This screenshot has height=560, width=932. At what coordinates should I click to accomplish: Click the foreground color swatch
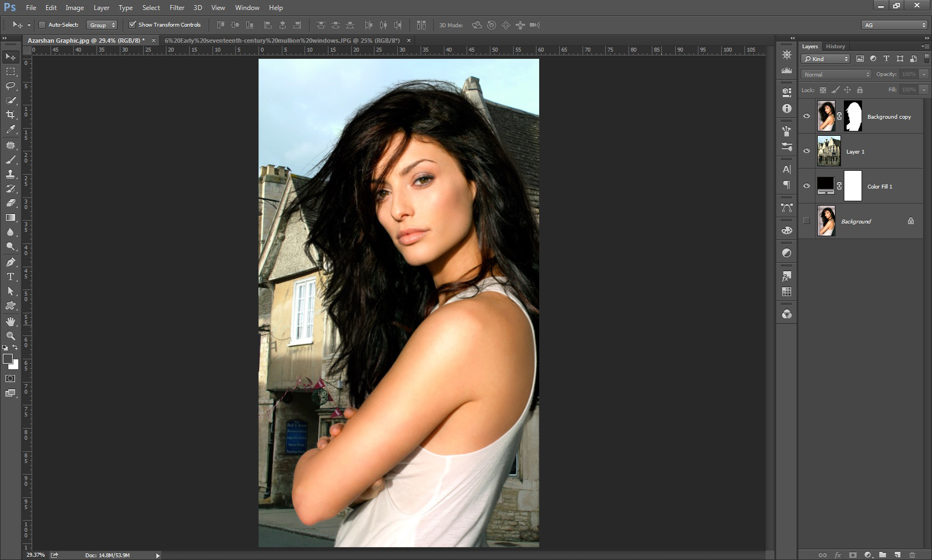point(8,359)
